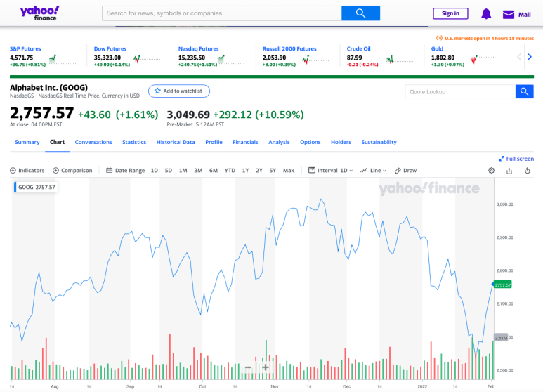Select the Draw pencil tool

tap(398, 171)
